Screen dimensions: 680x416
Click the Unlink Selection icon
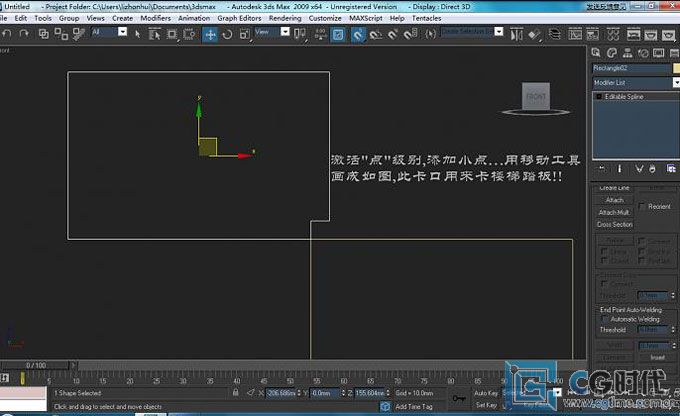click(x=61, y=34)
